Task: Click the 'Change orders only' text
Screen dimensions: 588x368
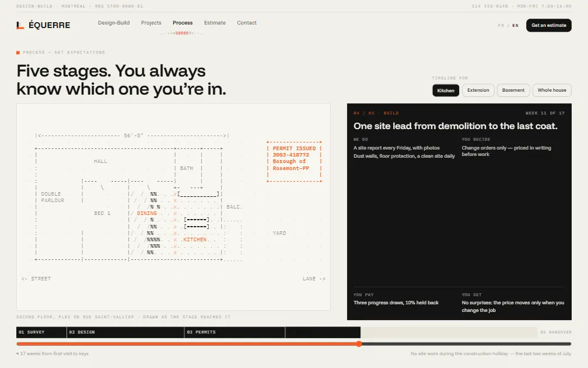Action: [506, 151]
